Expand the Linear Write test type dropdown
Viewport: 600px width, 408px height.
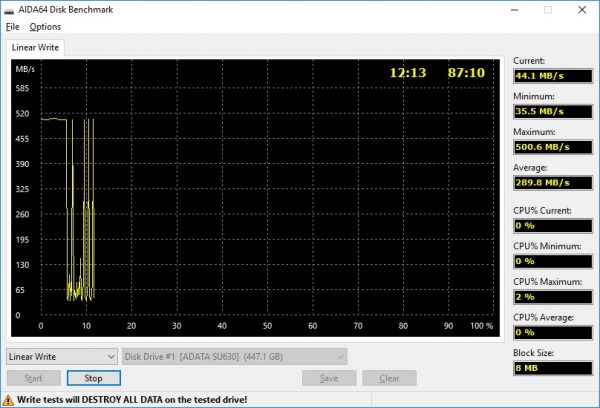pos(62,357)
